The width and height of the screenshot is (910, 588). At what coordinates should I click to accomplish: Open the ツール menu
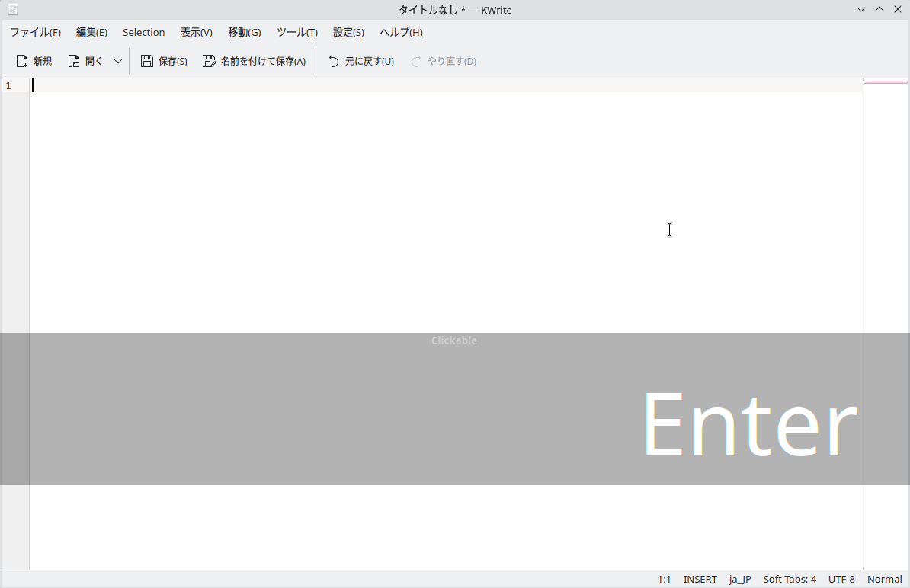coord(296,32)
